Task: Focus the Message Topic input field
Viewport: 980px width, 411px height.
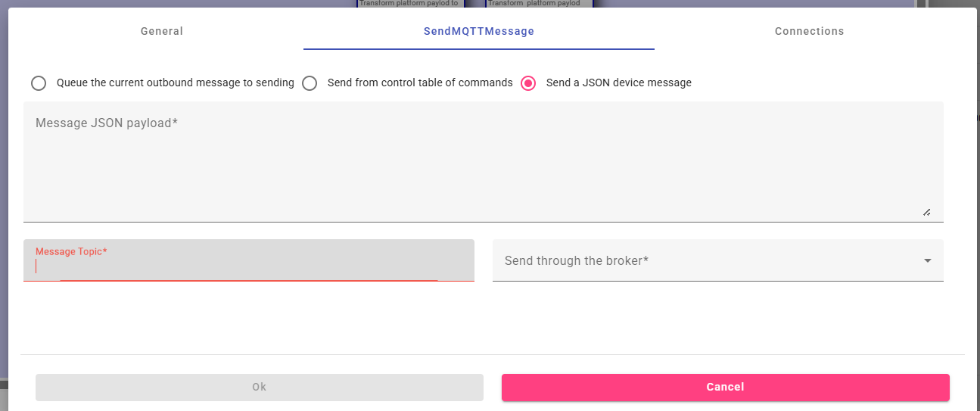Action: click(x=248, y=266)
